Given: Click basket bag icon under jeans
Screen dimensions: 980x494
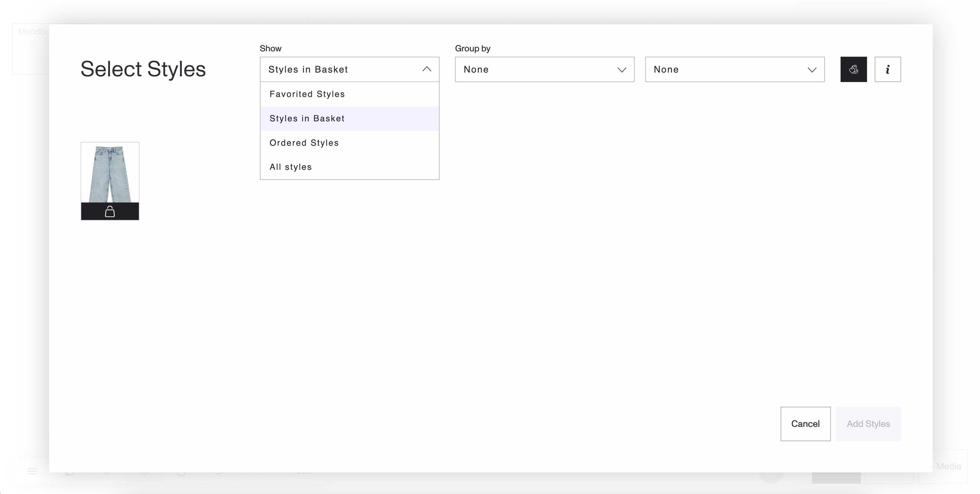Looking at the screenshot, I should click(110, 211).
